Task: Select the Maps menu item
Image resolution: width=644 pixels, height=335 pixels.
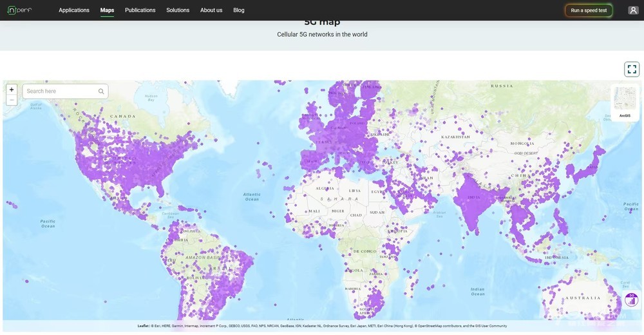Action: click(107, 10)
